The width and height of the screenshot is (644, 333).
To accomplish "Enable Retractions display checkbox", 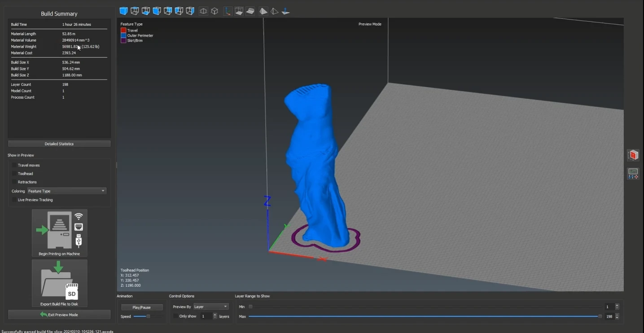I will [14, 182].
